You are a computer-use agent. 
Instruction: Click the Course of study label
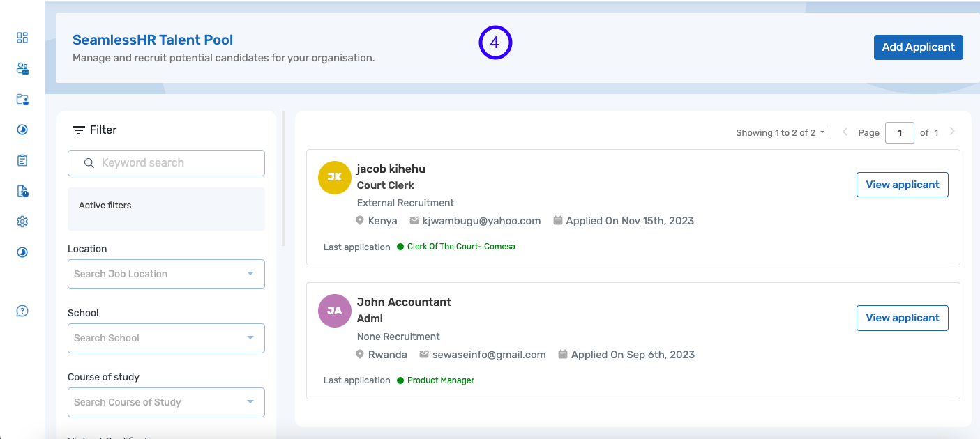click(103, 377)
